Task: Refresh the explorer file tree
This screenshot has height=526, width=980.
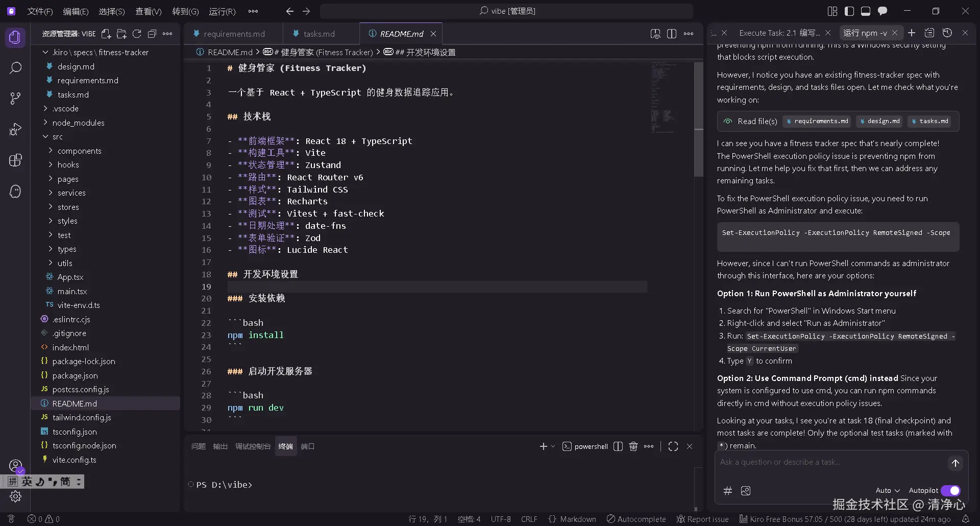Action: 137,34
